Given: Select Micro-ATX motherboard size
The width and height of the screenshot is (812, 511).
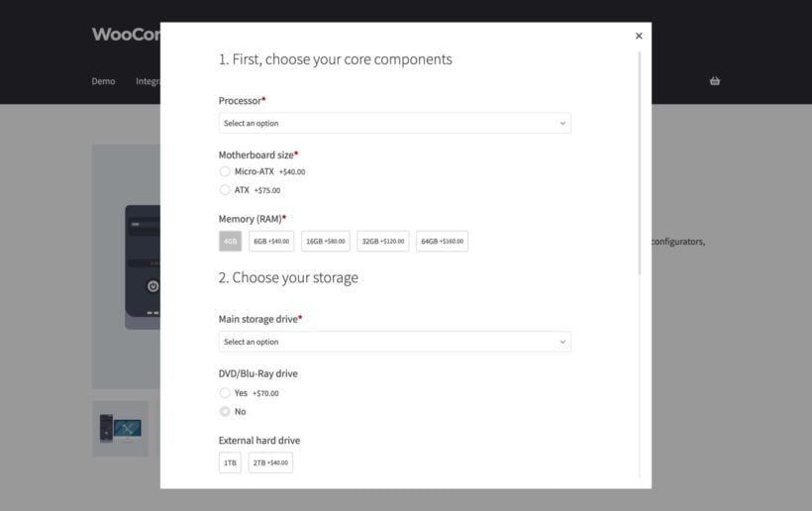Looking at the screenshot, I should 224,171.
